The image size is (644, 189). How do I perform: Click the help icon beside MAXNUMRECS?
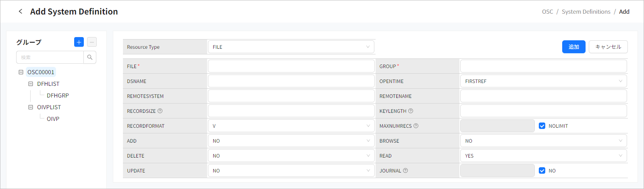coord(416,126)
